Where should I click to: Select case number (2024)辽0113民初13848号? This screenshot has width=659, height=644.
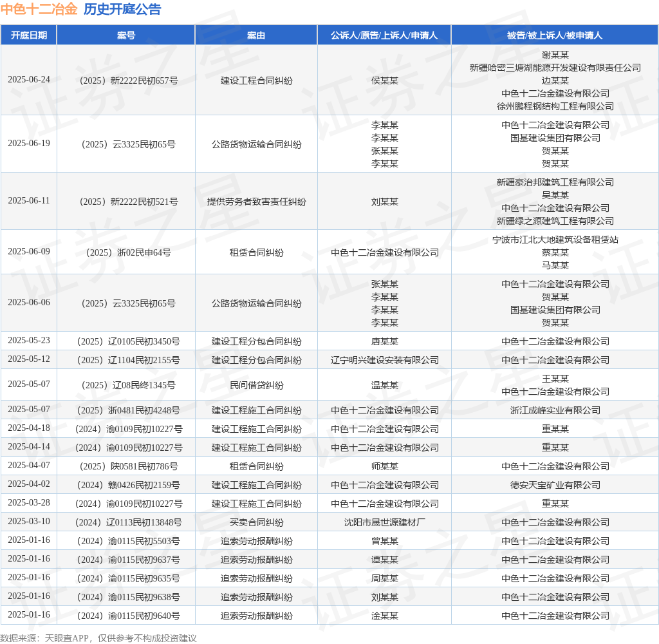coord(129,522)
